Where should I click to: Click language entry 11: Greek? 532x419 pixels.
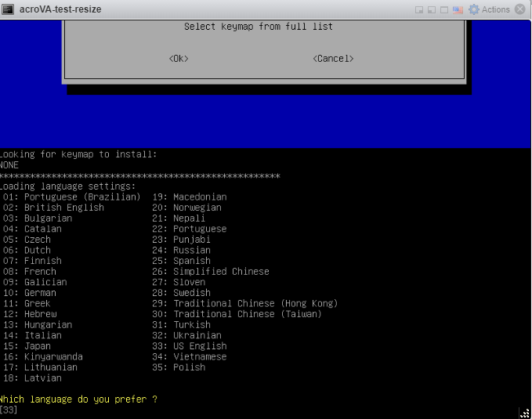tap(27, 304)
